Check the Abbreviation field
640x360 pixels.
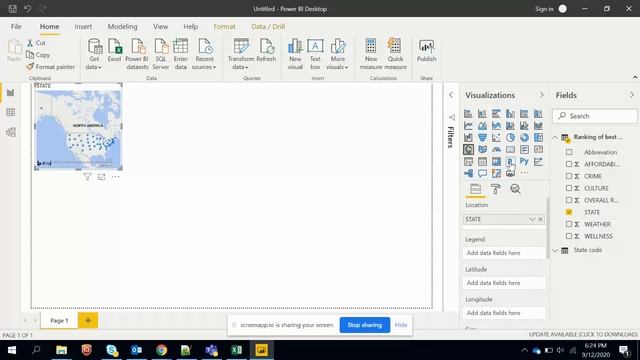(569, 152)
